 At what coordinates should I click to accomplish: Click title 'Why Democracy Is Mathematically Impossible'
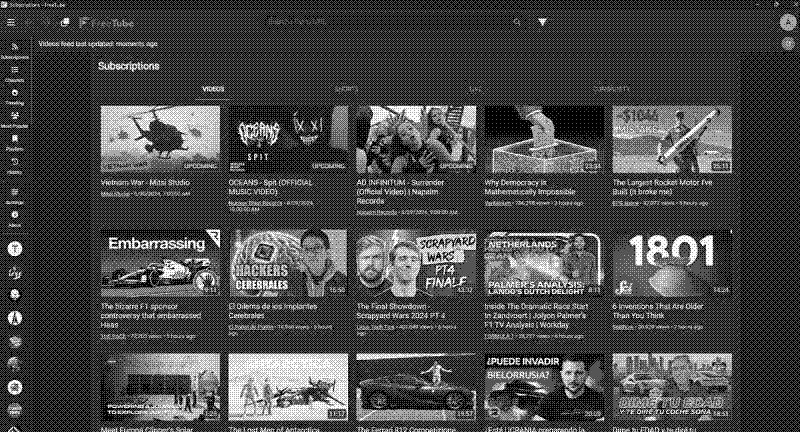coord(530,187)
